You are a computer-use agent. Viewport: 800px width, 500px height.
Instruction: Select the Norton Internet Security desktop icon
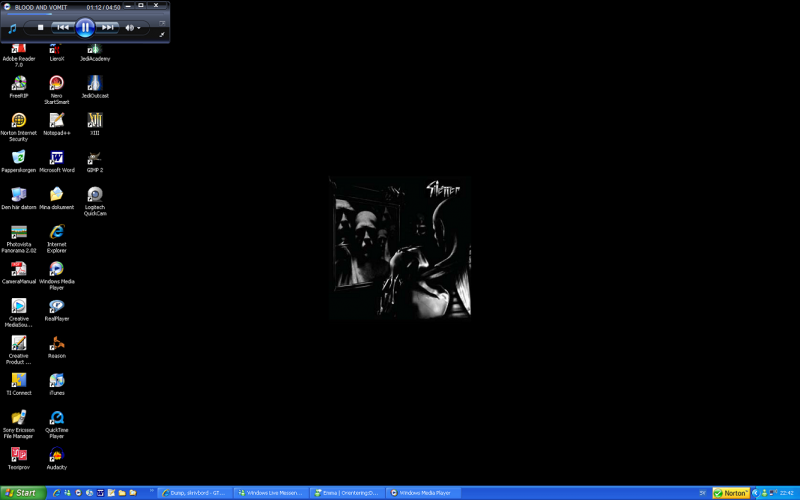pos(19,127)
